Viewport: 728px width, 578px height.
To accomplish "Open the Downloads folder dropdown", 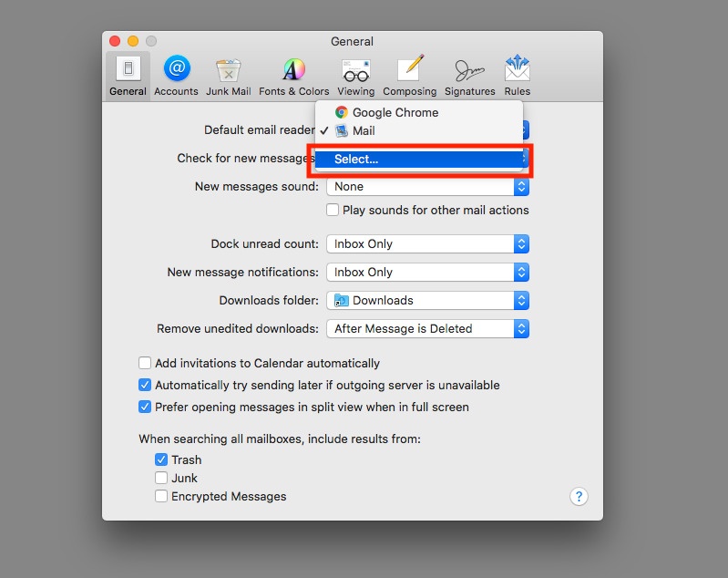I will pos(427,301).
